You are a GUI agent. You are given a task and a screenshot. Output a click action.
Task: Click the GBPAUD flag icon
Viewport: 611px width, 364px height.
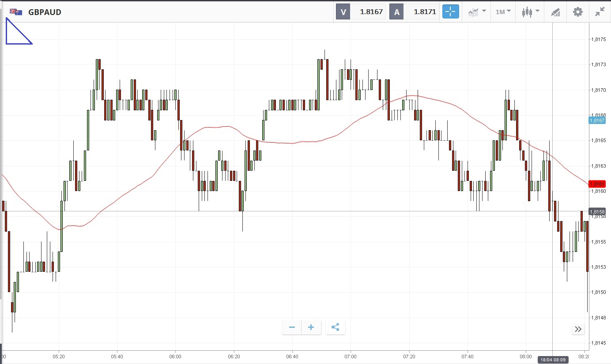pyautogui.click(x=16, y=12)
